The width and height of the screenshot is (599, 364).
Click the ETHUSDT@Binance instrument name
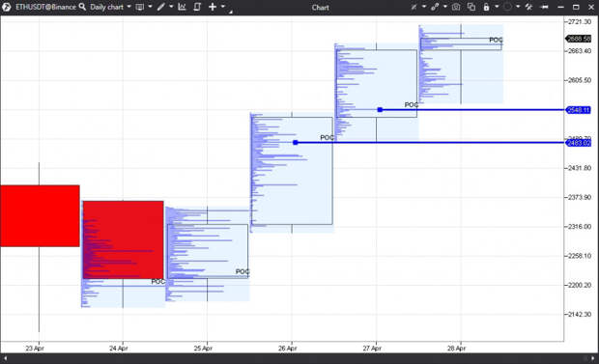45,7
